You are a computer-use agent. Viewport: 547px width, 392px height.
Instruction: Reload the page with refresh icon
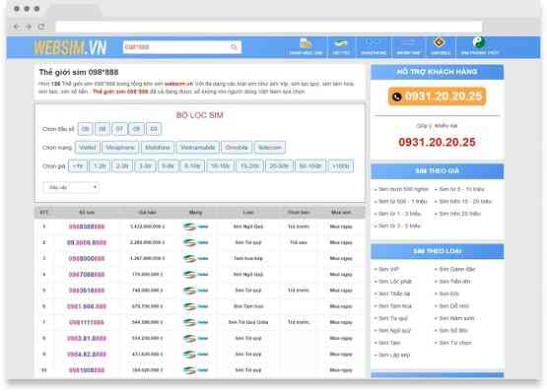[x=41, y=27]
